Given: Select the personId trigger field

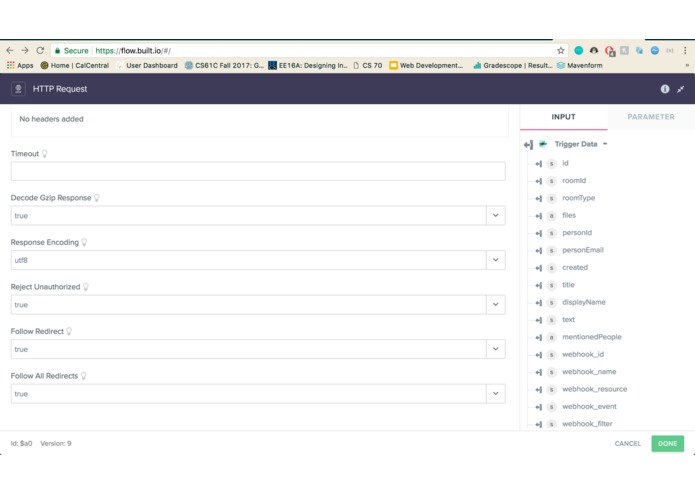Looking at the screenshot, I should point(577,233).
